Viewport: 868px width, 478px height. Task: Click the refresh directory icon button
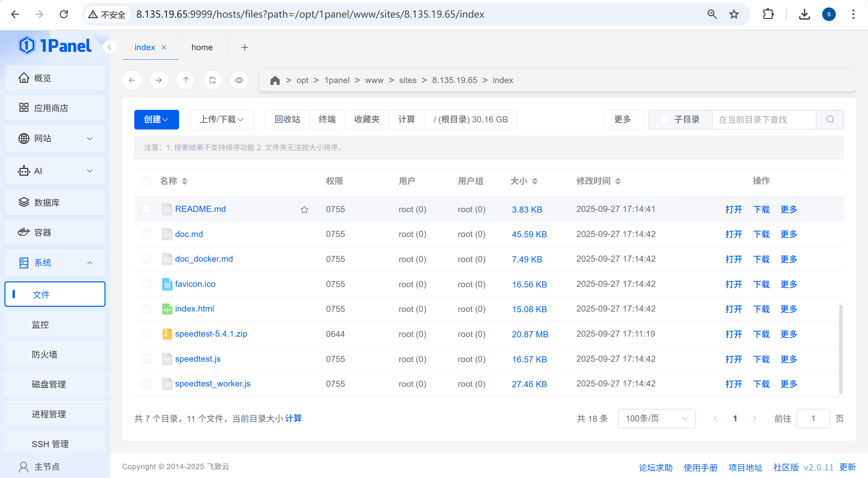[212, 80]
